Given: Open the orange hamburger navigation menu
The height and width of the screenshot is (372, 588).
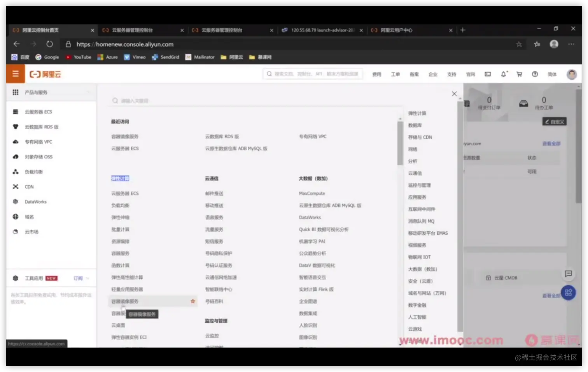Looking at the screenshot, I should [x=16, y=74].
